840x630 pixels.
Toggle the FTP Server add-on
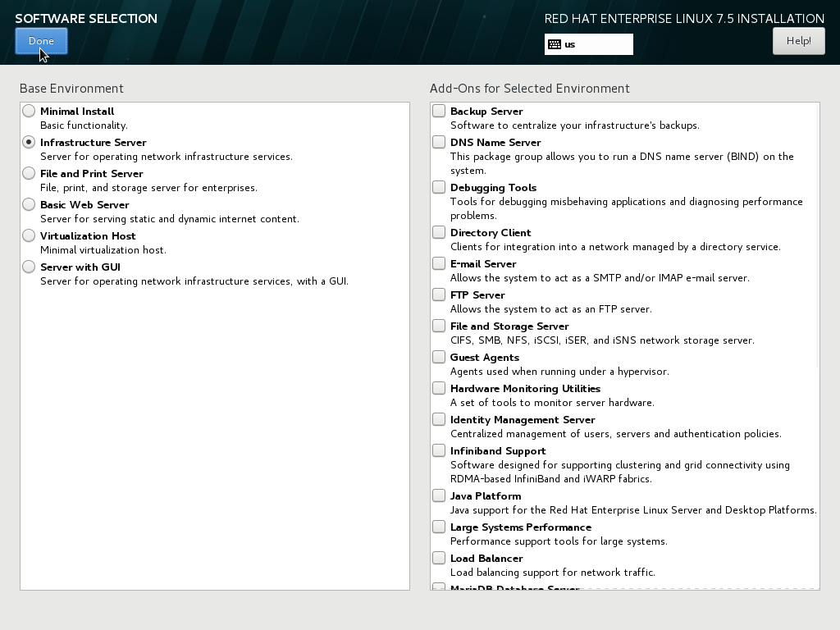click(439, 294)
